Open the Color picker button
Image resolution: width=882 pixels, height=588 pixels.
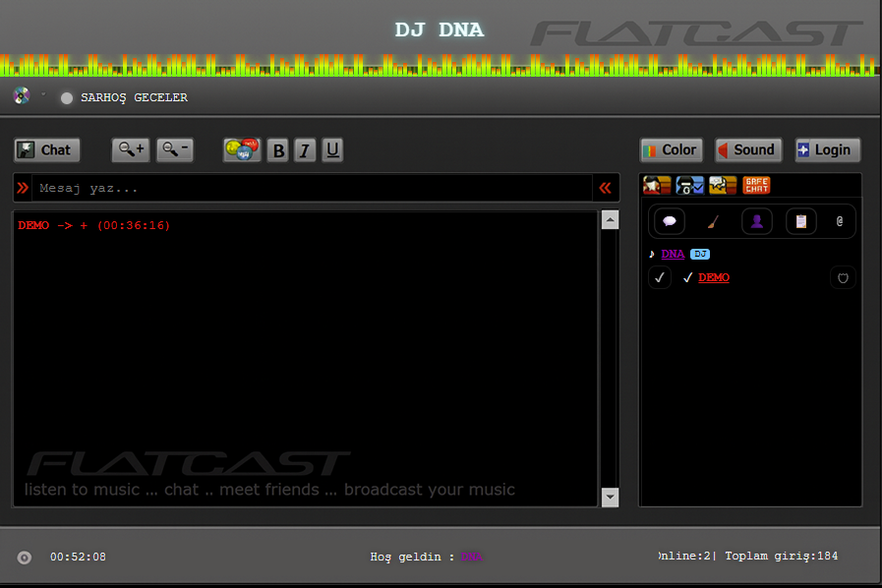click(670, 149)
